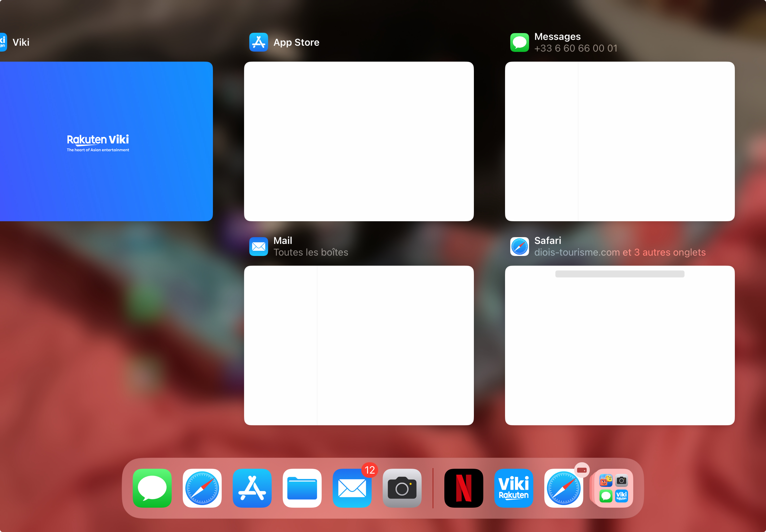Click the Messages icon above its card
Image resolution: width=766 pixels, height=532 pixels.
tap(519, 42)
